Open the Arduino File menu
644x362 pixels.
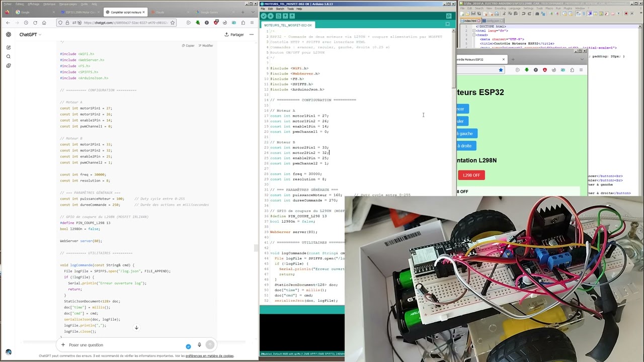(263, 9)
